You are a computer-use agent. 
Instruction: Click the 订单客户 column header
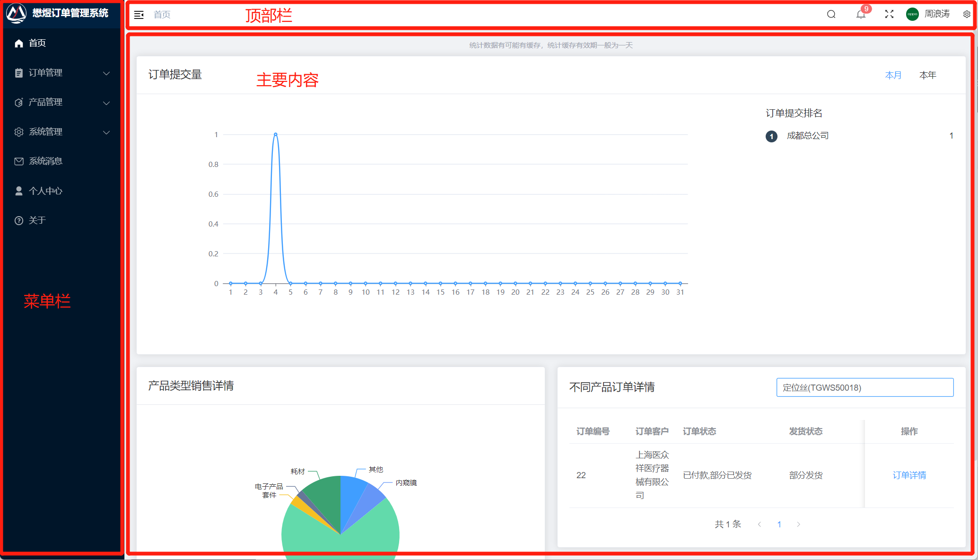[x=652, y=431]
